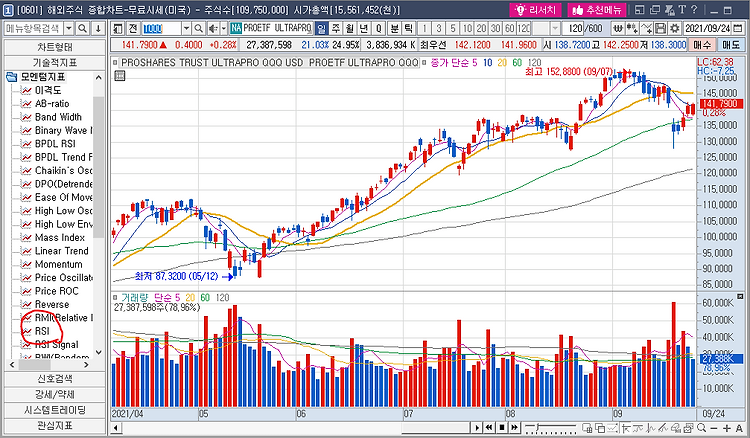Click the left panel toggle icon in toolbar

tap(118, 29)
